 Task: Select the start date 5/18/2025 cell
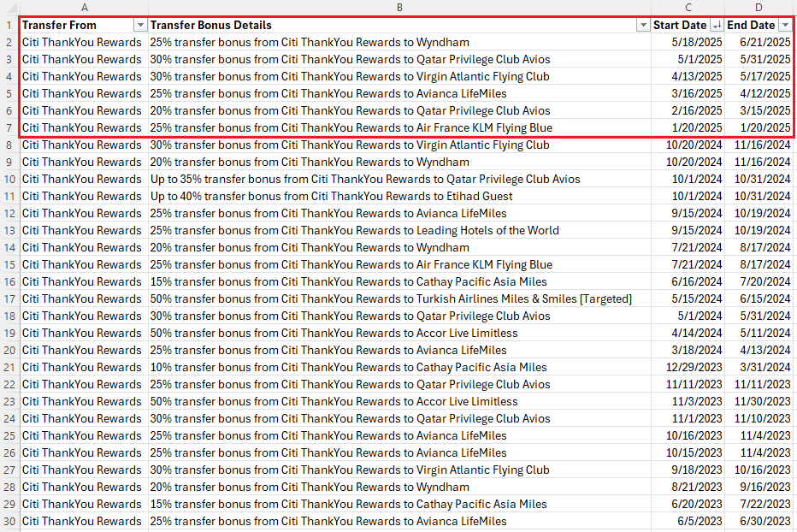(x=688, y=42)
